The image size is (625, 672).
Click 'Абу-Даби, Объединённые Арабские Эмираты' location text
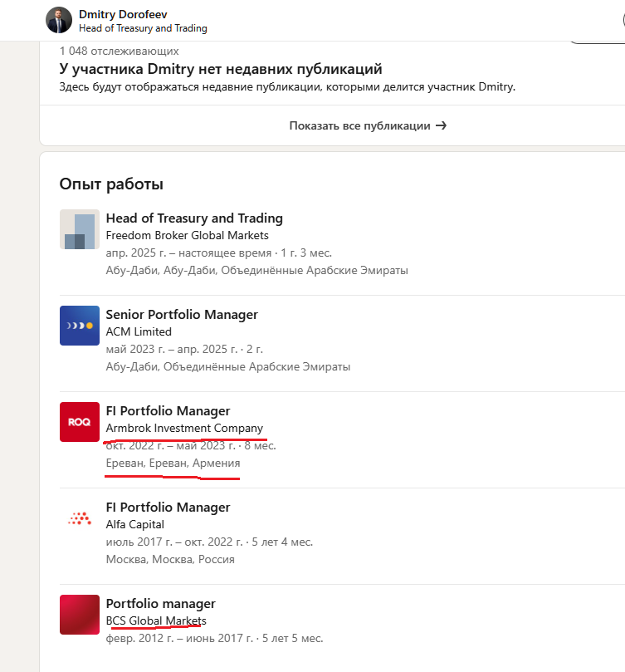[x=228, y=367]
